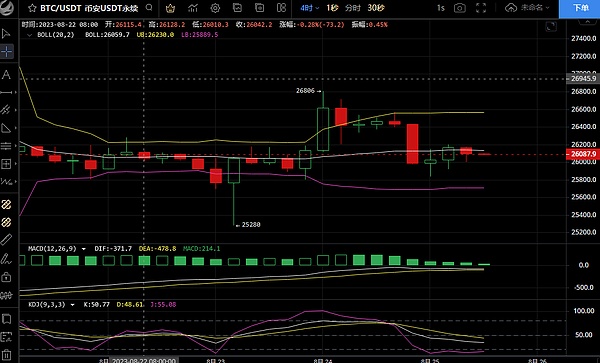
Task: Delete drawings with the trash can icon
Action: click(x=6, y=355)
